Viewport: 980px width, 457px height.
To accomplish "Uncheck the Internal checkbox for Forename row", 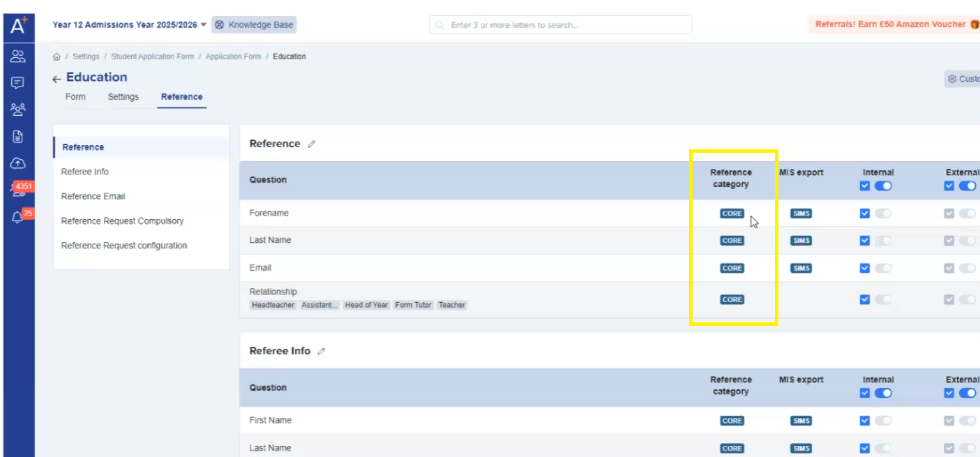I will (x=865, y=213).
